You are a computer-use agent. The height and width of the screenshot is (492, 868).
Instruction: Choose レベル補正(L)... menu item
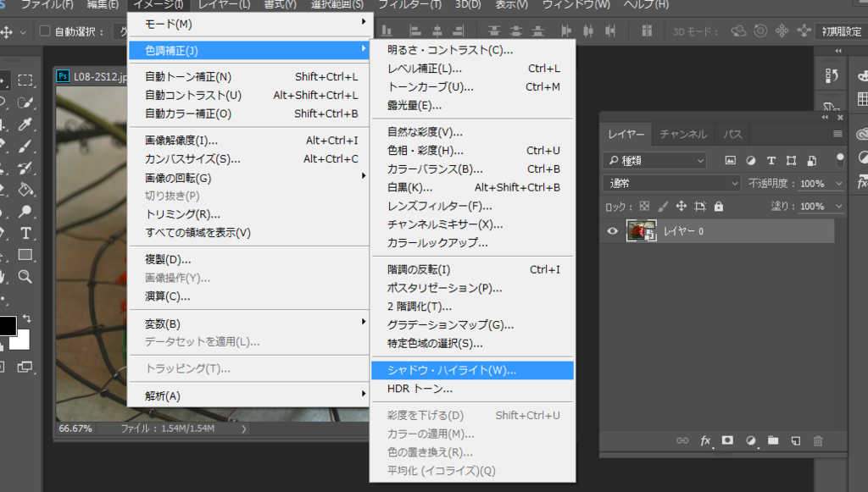click(x=472, y=69)
